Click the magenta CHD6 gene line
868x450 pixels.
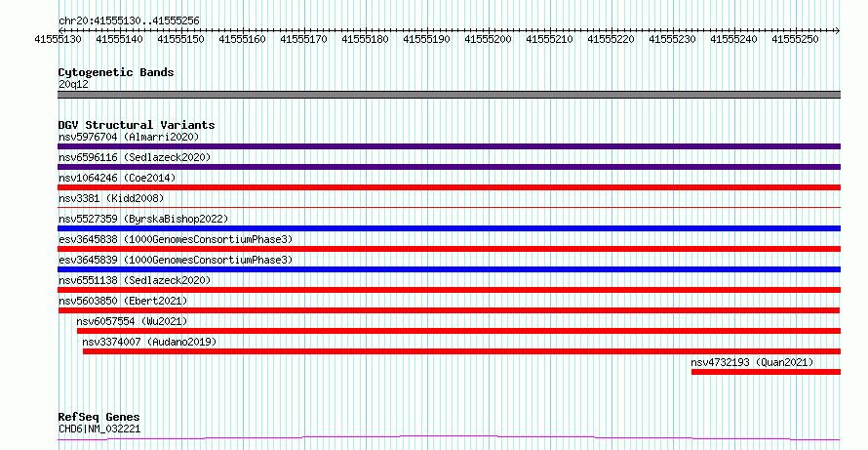pyautogui.click(x=449, y=438)
